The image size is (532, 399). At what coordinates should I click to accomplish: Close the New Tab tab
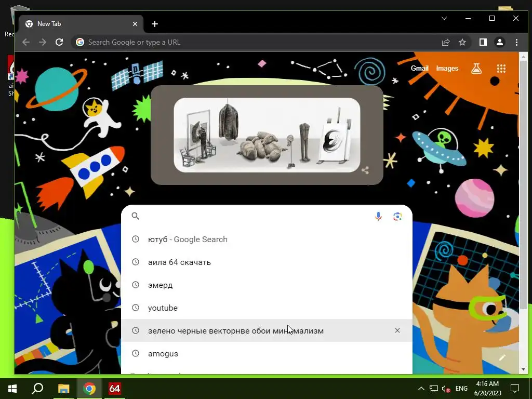pyautogui.click(x=135, y=24)
